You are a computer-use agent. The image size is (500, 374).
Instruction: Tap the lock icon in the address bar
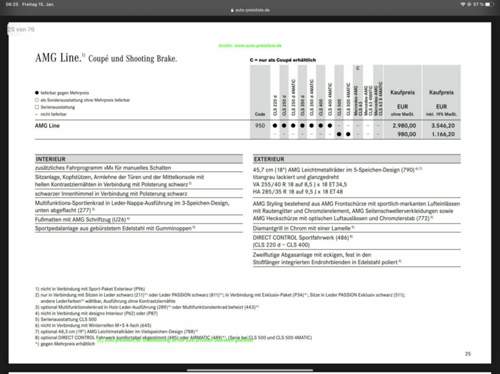point(232,10)
